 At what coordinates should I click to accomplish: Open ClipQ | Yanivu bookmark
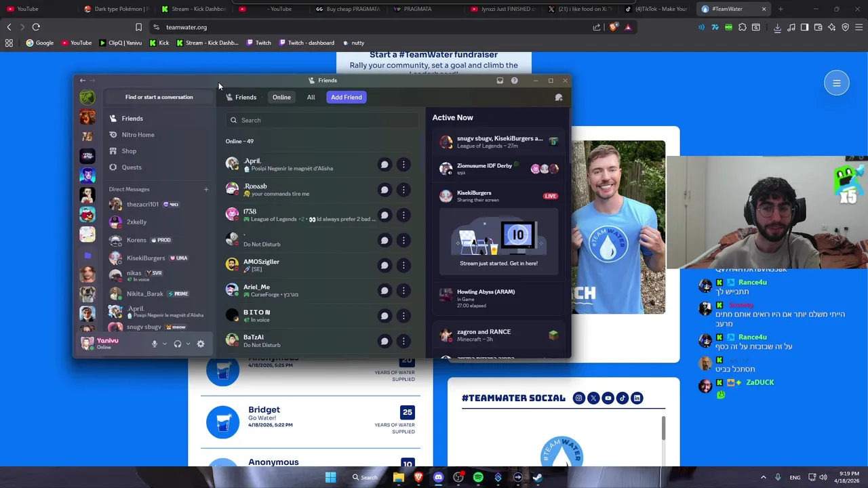[121, 43]
